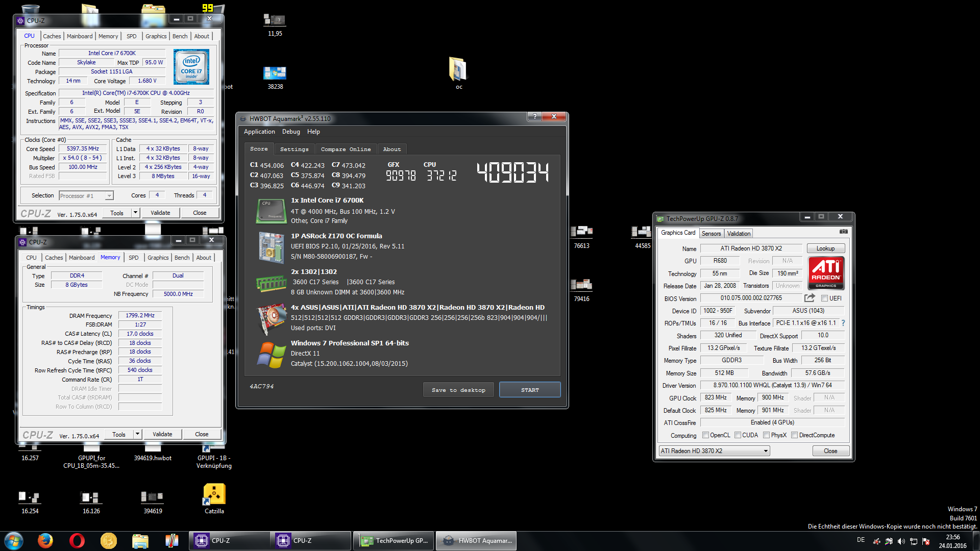Select the desktop icon labeled 38238

point(275,78)
